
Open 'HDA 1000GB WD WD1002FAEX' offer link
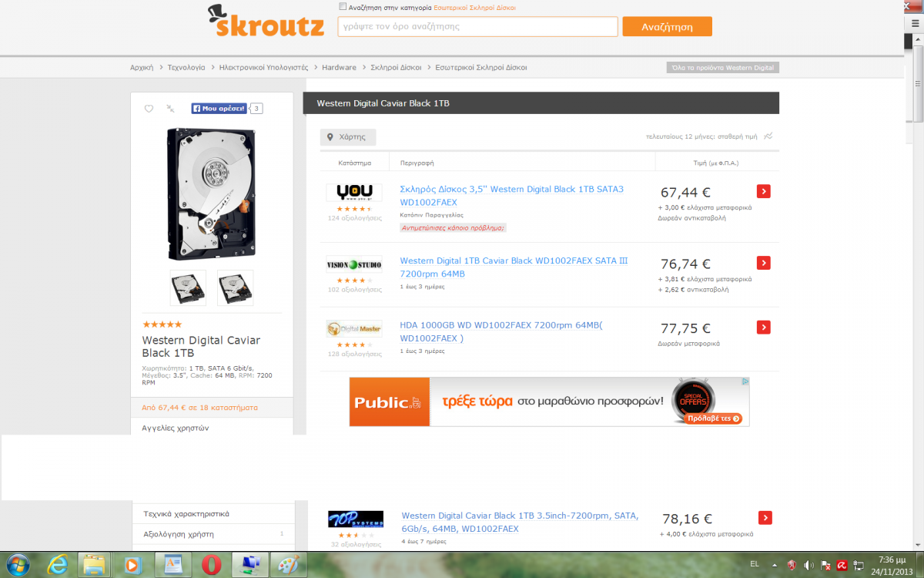point(501,332)
